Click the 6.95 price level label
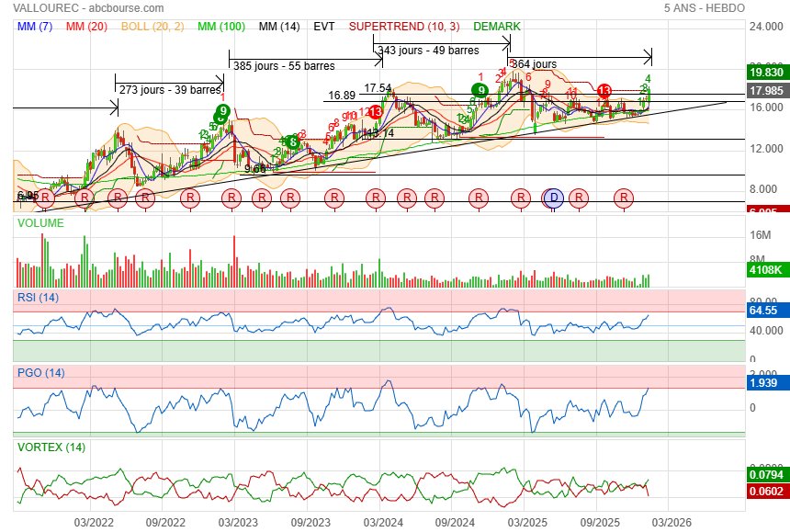 28,196
